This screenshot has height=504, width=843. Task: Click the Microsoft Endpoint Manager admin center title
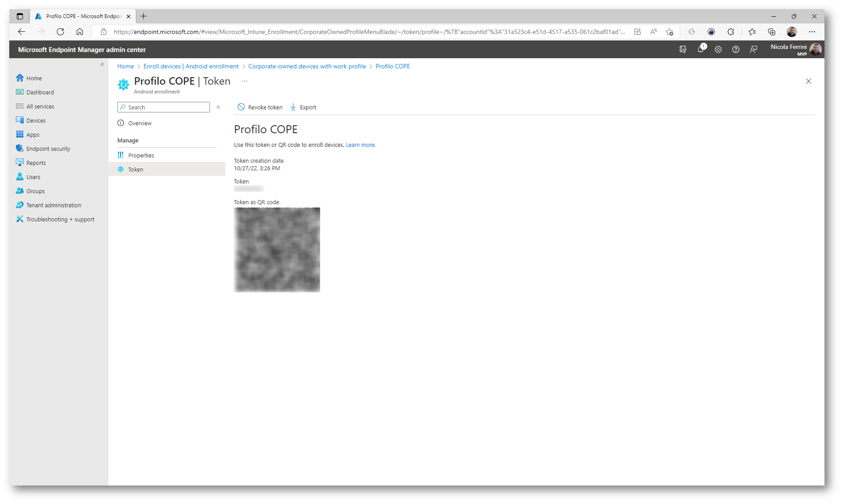click(x=82, y=50)
